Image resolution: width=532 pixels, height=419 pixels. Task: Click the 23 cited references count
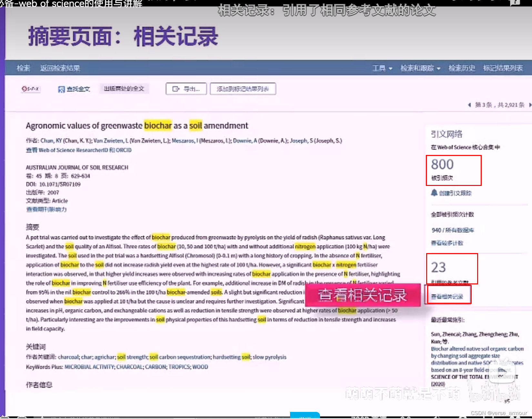[438, 267]
